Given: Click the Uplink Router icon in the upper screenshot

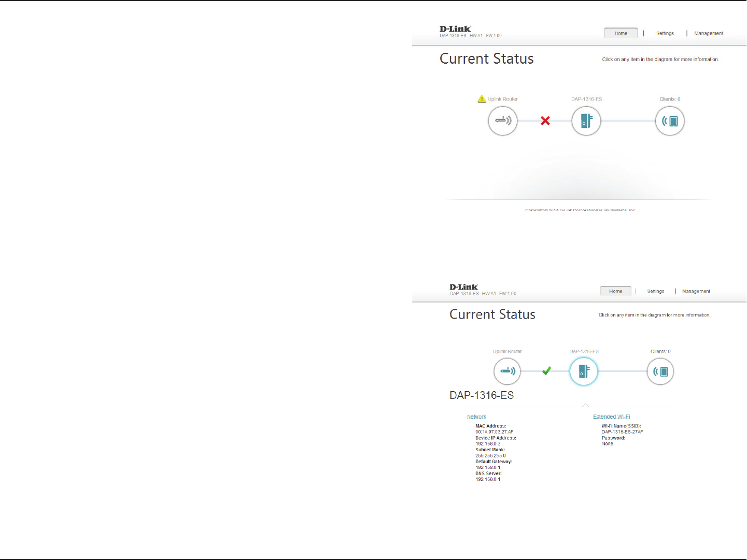Looking at the screenshot, I should [503, 121].
